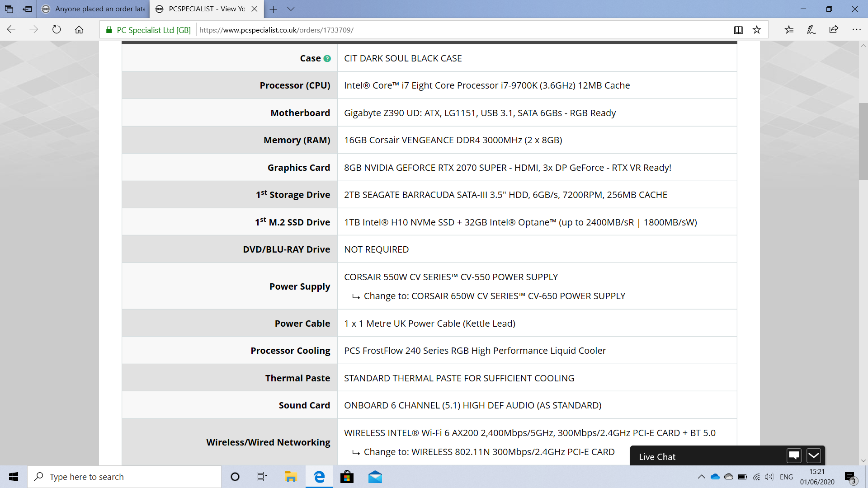868x488 pixels.
Task: Open Live Chat speech bubble icon
Action: coord(794,456)
